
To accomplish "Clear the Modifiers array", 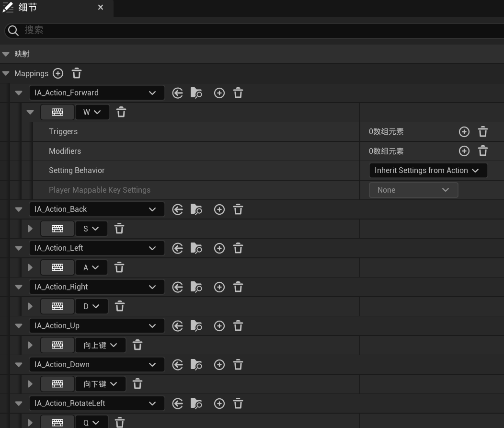I will click(x=483, y=151).
